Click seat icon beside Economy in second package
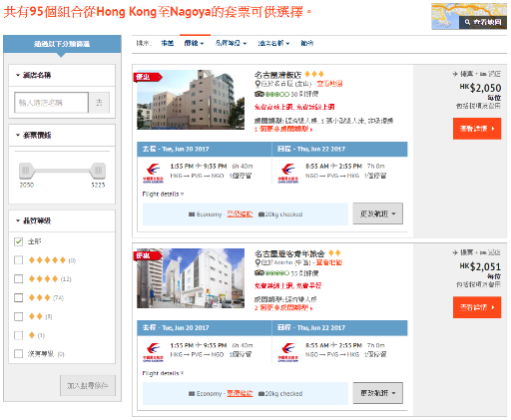The width and height of the screenshot is (511, 420). [192, 394]
